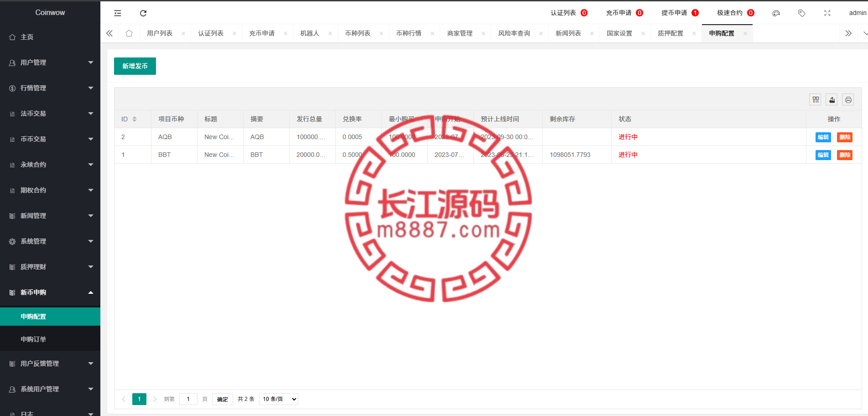Click the page number jump input field
Viewport: 868px width, 416px height.
pos(188,399)
